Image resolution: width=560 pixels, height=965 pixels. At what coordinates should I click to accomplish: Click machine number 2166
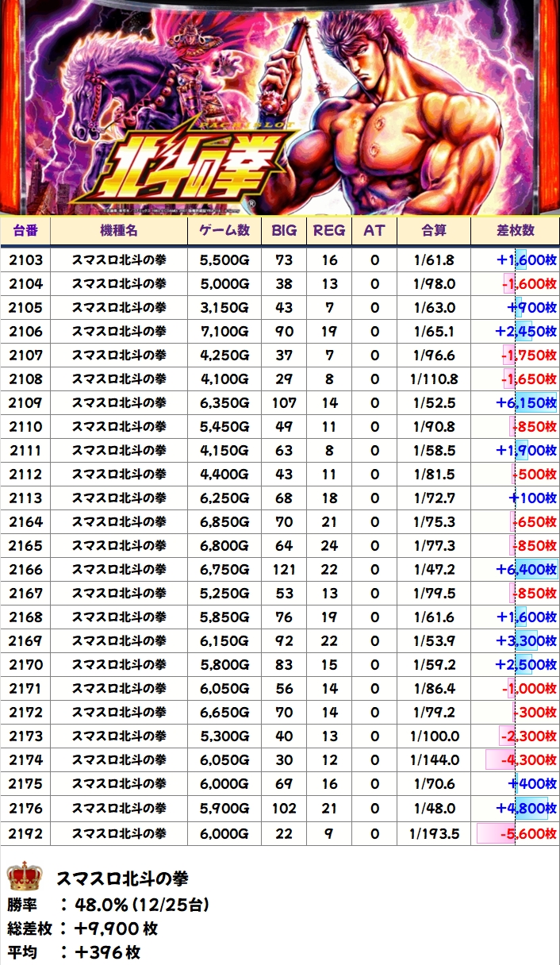coord(26,569)
